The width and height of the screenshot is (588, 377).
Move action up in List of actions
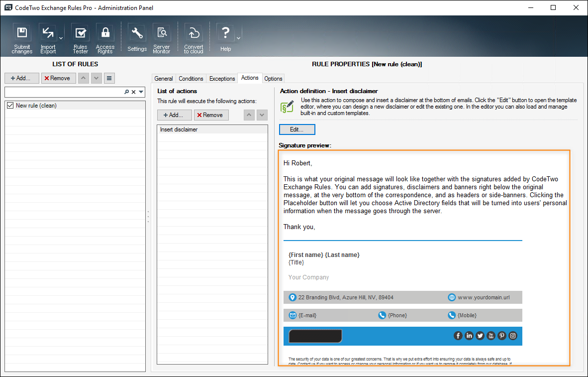249,115
